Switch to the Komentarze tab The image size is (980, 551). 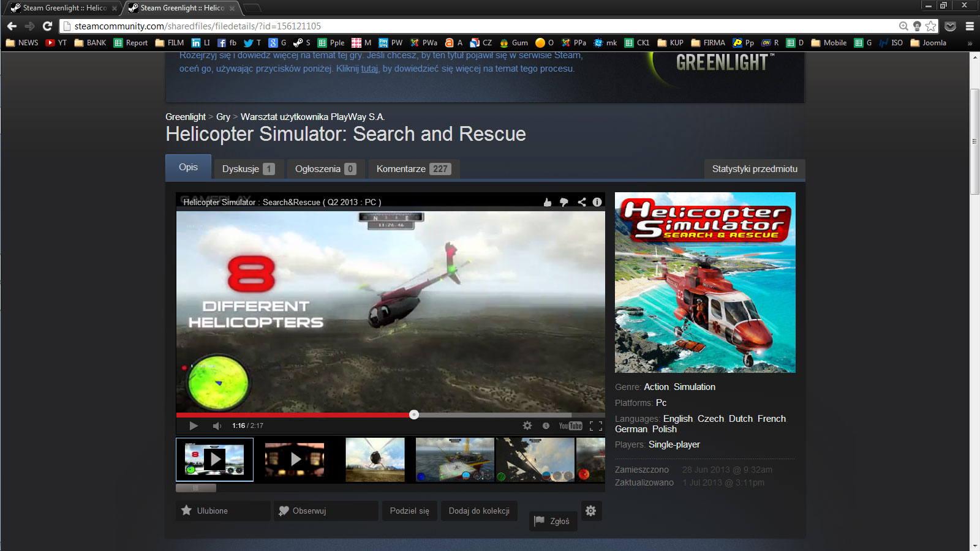click(x=413, y=169)
